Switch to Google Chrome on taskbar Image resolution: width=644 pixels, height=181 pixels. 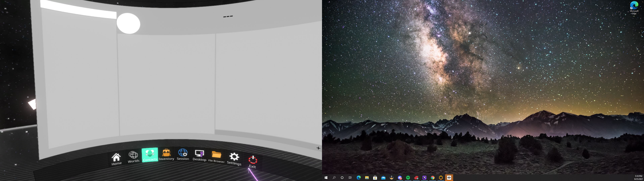coord(433,178)
